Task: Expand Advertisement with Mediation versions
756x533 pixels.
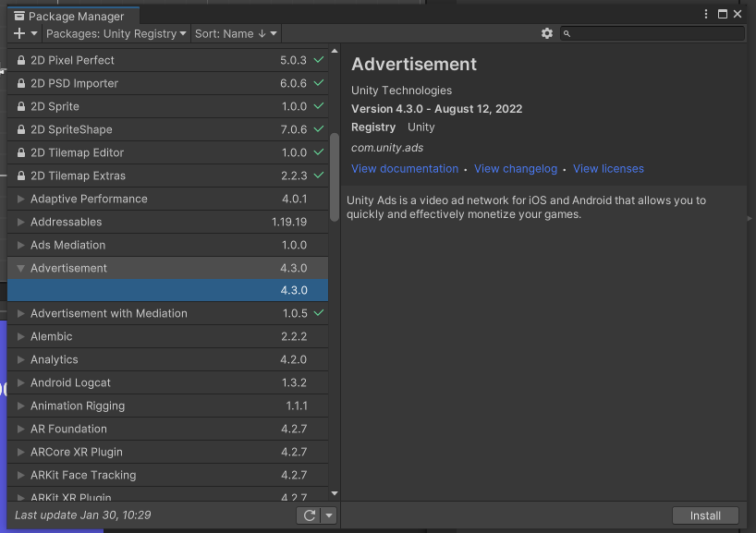Action: (20, 314)
